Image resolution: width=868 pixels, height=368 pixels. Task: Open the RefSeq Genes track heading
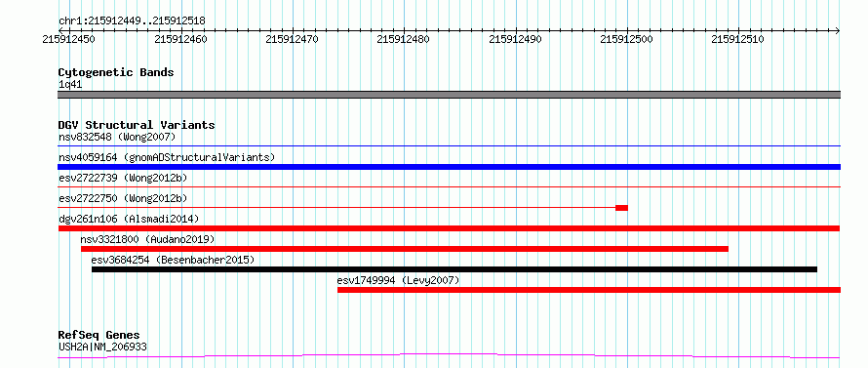point(99,335)
